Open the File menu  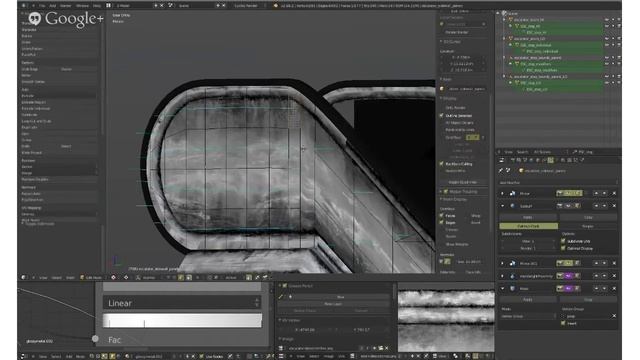[42, 6]
